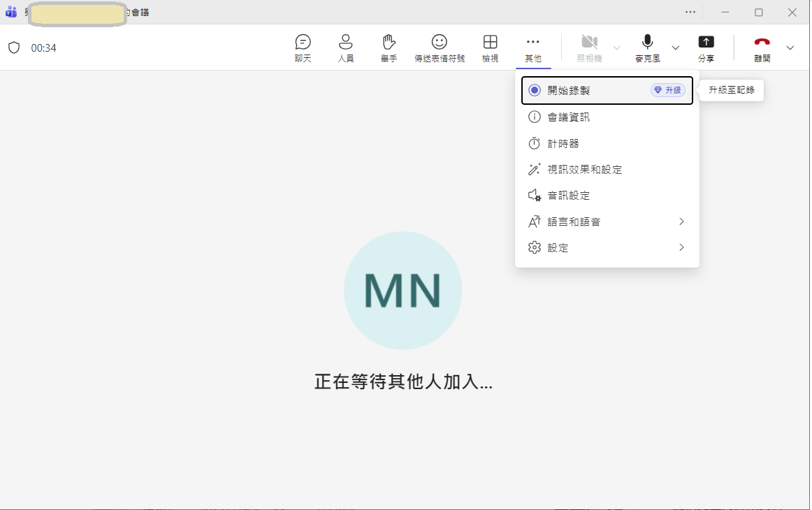Click the shield security icon near the timer
The image size is (812, 510).
pos(14,48)
